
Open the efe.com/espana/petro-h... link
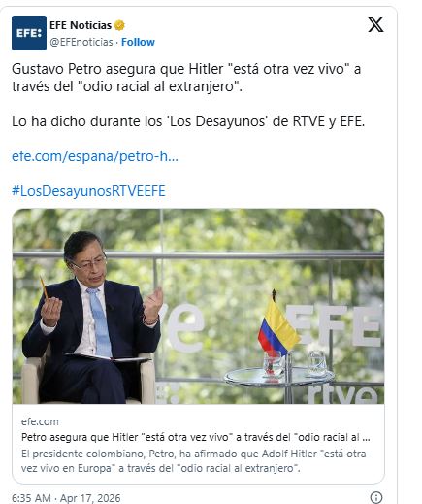(95, 156)
